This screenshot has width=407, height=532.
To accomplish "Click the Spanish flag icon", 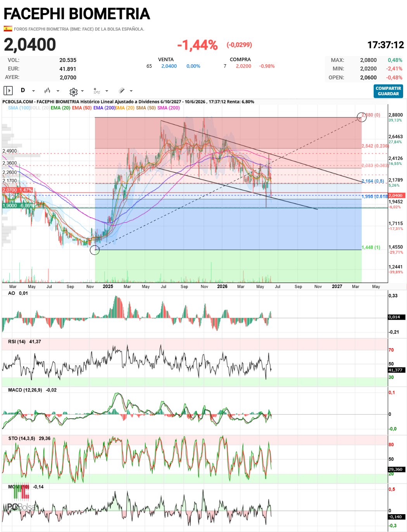I will point(8,29).
